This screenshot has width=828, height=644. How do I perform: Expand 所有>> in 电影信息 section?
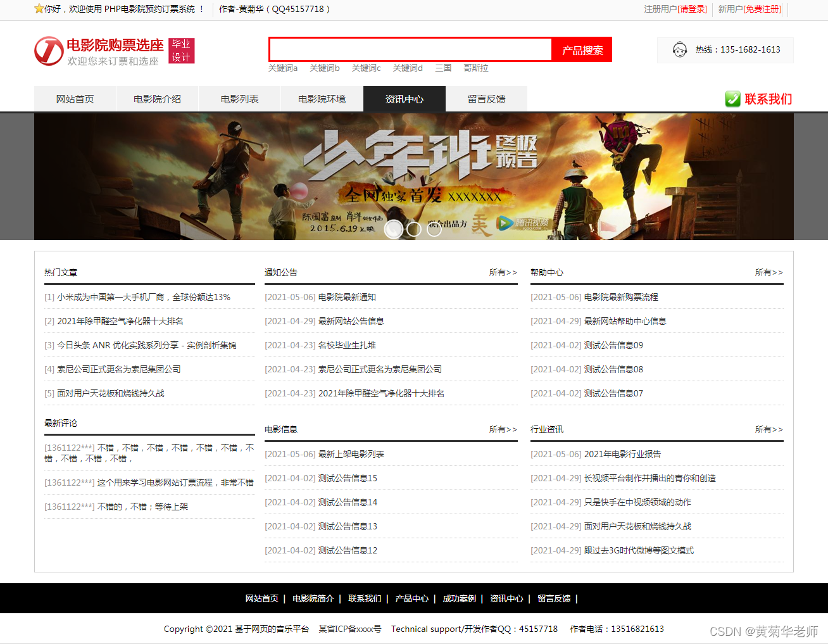tap(503, 429)
